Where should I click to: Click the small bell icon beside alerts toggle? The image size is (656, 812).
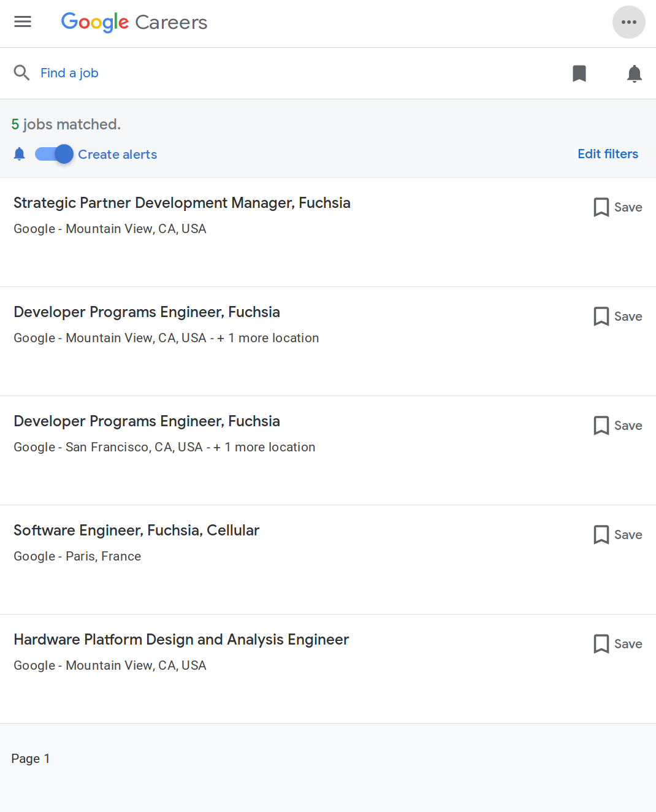tap(20, 154)
